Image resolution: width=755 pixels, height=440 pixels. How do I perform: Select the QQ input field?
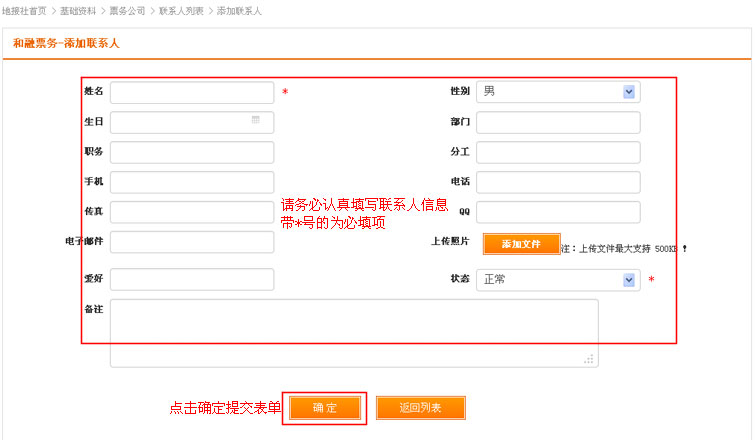pyautogui.click(x=558, y=212)
